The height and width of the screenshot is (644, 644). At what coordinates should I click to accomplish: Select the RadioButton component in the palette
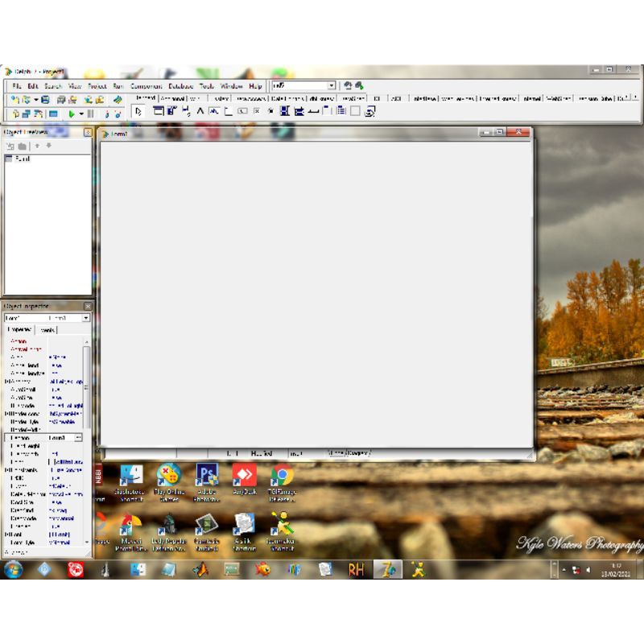pyautogui.click(x=270, y=112)
